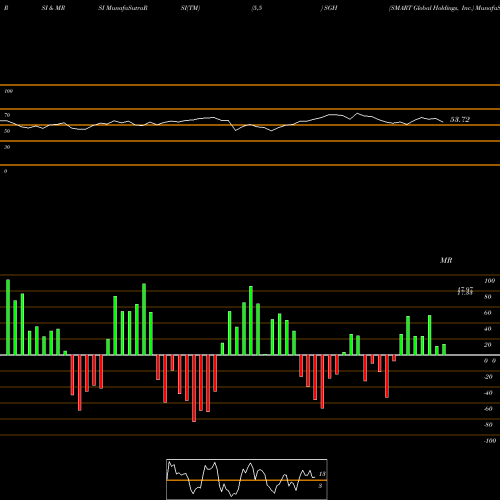Click the MR axis label '40'
This screenshot has height=500, width=500.
click(488, 329)
